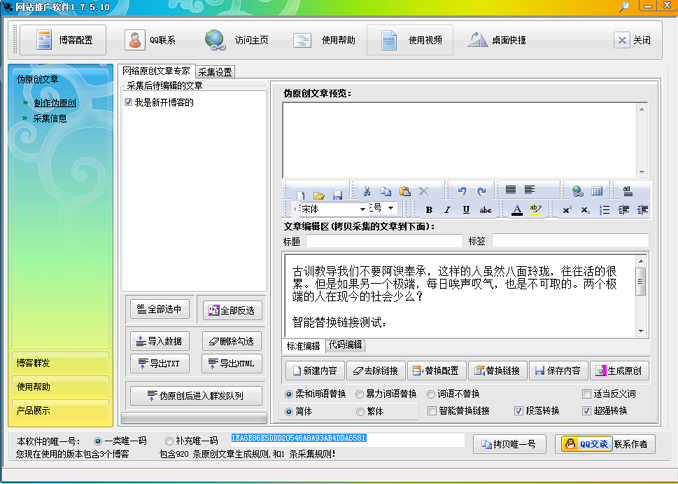This screenshot has height=484, width=678.
Task: Select 一类唯一码 radio button
Action: tap(98, 441)
